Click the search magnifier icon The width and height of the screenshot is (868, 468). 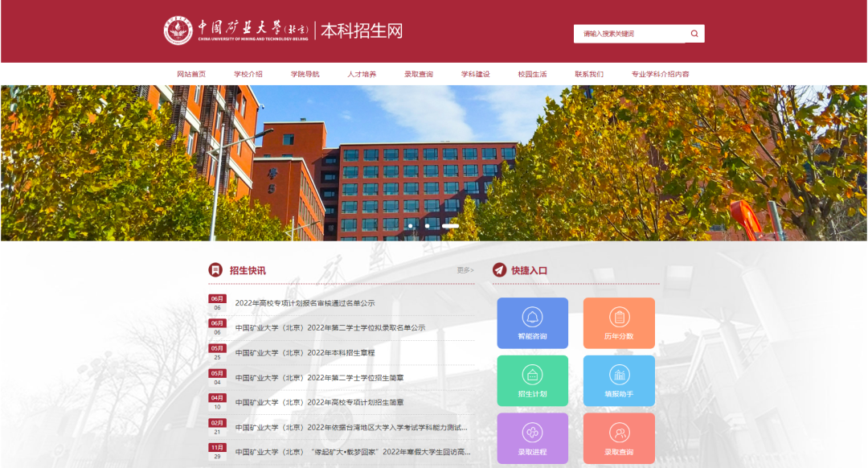pos(694,34)
